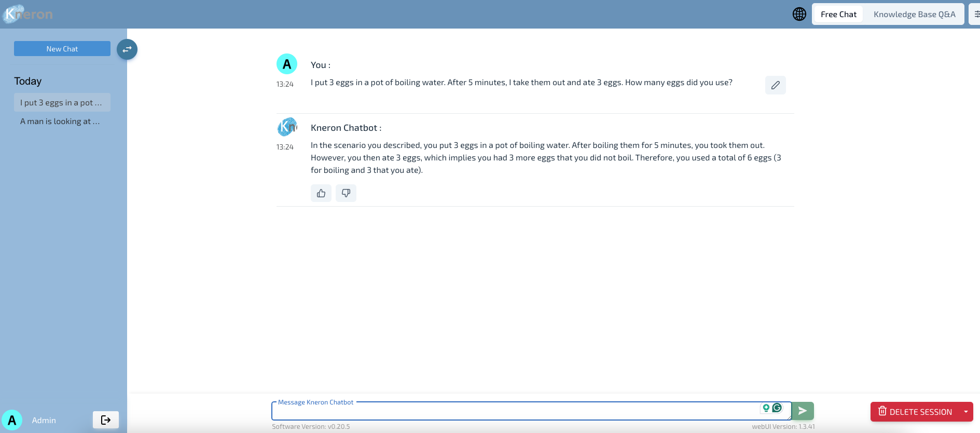Click the Today section heading

click(x=28, y=81)
